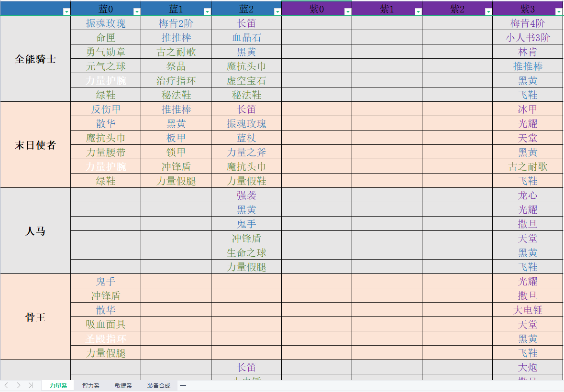Expand the 紫1 header filter dropdown
564x392 pixels.
coord(418,11)
